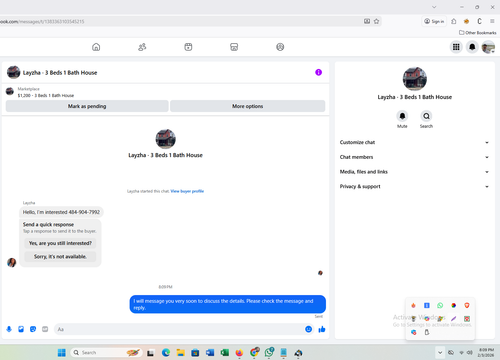Viewport: 500px width, 360px height.
Task: Click Layzha's avatar beside the quick responses
Action: [12, 262]
